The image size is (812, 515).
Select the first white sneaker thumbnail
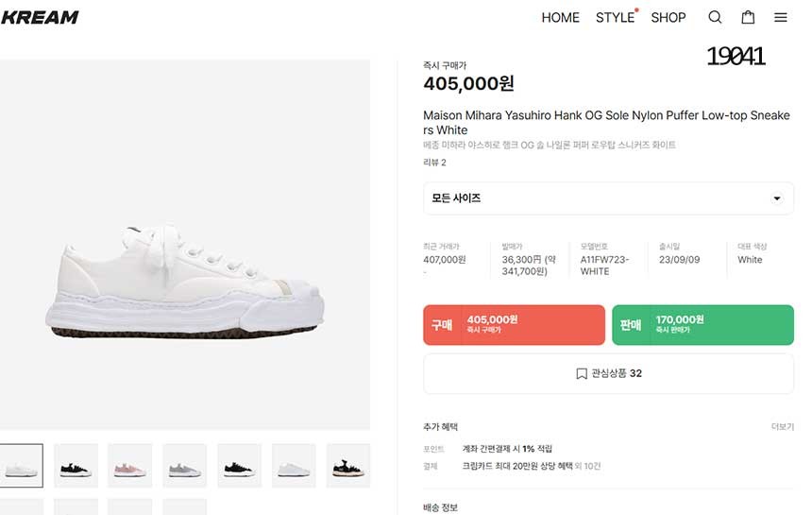(21, 466)
